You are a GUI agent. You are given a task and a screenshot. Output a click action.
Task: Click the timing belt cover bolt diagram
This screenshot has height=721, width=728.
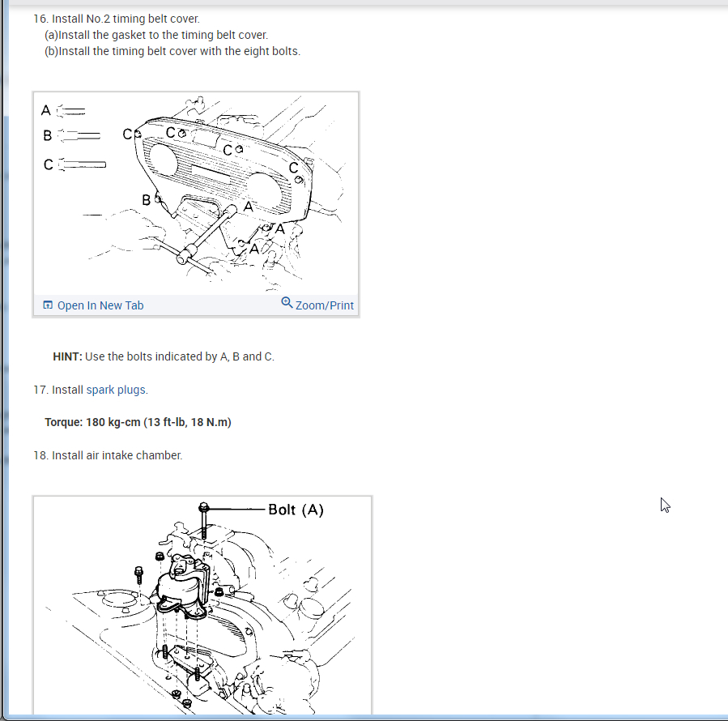click(x=196, y=194)
